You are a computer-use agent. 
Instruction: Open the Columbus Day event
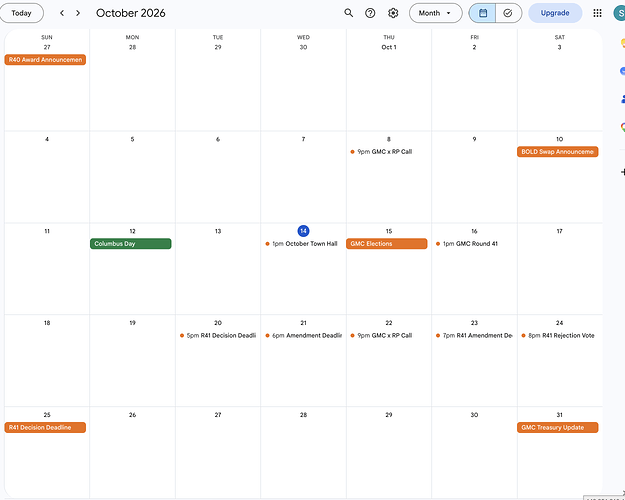tap(131, 244)
